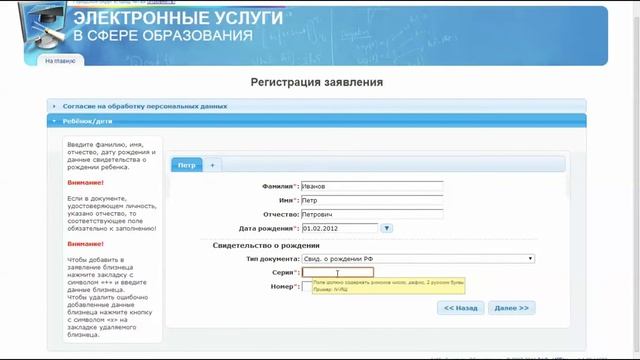
Task: Select the 'Петр' child tab
Action: (x=187, y=165)
